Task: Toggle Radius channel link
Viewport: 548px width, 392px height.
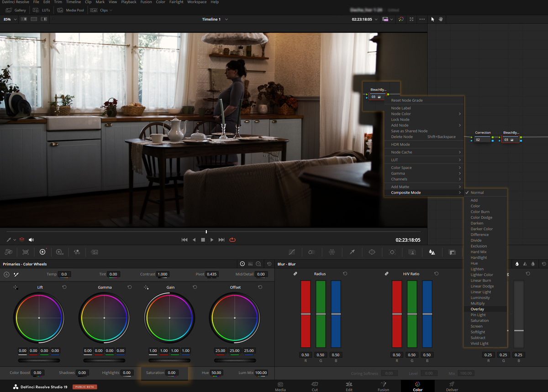Action: click(x=295, y=274)
